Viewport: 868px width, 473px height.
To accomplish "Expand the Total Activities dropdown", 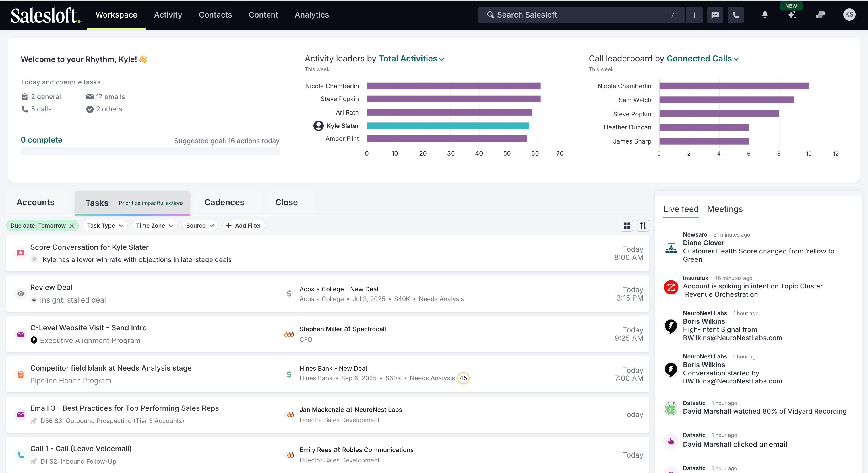I will [x=411, y=59].
